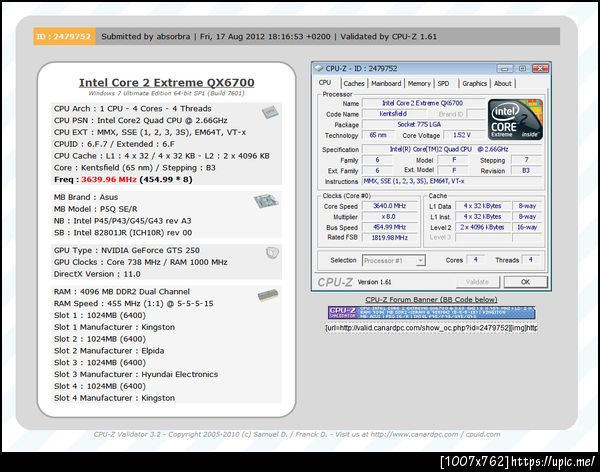Click the Stepping value 7

click(x=526, y=160)
